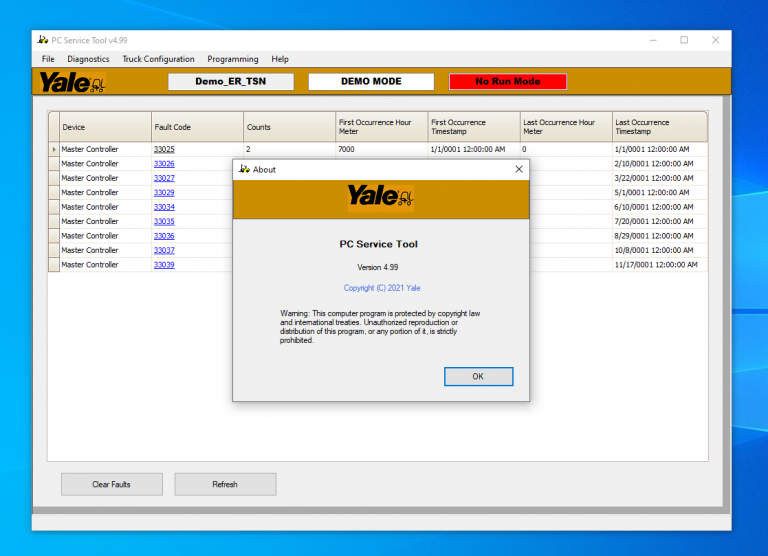This screenshot has width=768, height=556.
Task: Click Last Occurrence Hour Meter column header
Action: tap(566, 127)
